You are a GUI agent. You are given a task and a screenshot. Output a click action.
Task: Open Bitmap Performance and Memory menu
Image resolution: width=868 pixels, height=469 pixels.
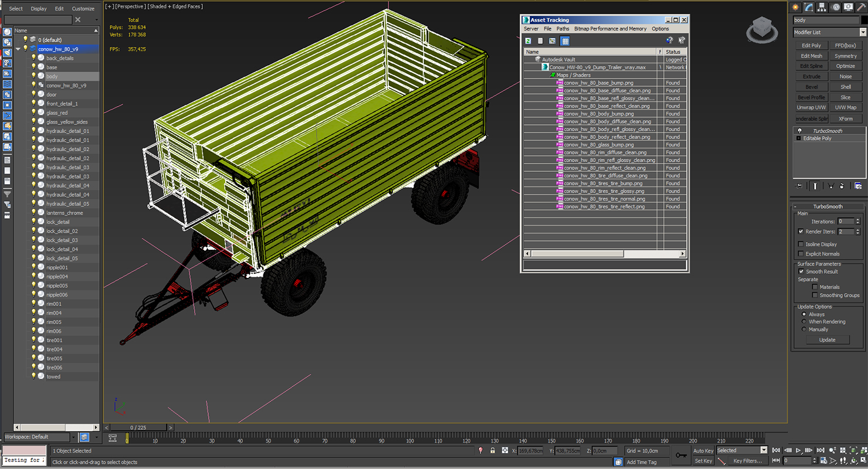[610, 29]
